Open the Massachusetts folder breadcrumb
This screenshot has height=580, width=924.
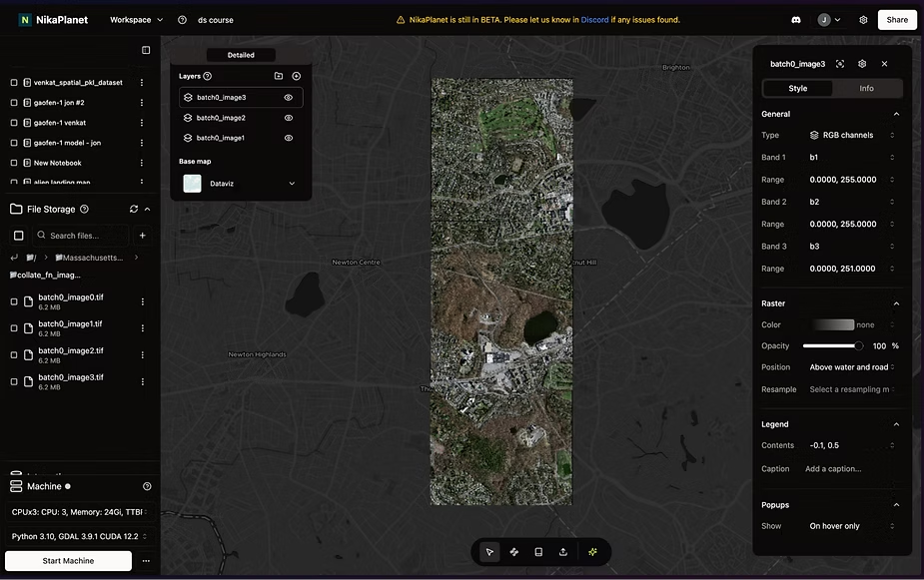[x=89, y=258]
